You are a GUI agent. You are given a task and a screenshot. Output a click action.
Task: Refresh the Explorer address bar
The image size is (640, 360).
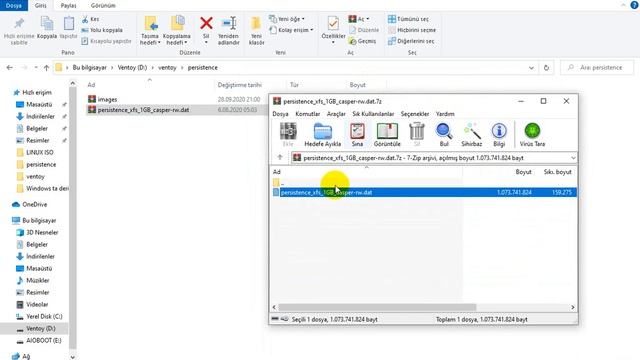(x=546, y=68)
